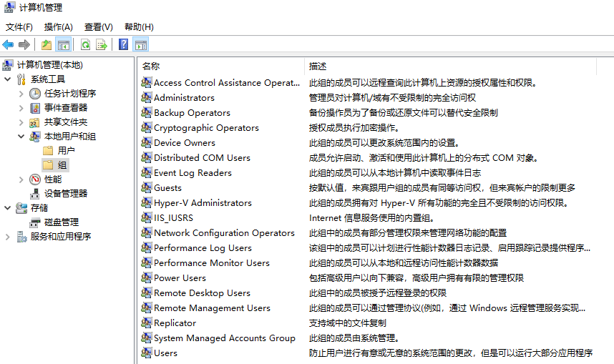Click the Replicator group icon
The image size is (614, 364).
point(147,323)
